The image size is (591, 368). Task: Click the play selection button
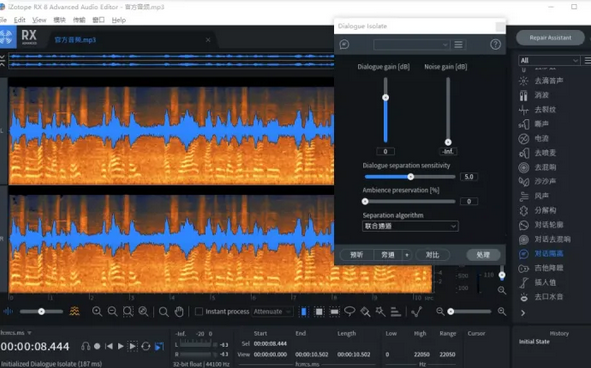(133, 346)
